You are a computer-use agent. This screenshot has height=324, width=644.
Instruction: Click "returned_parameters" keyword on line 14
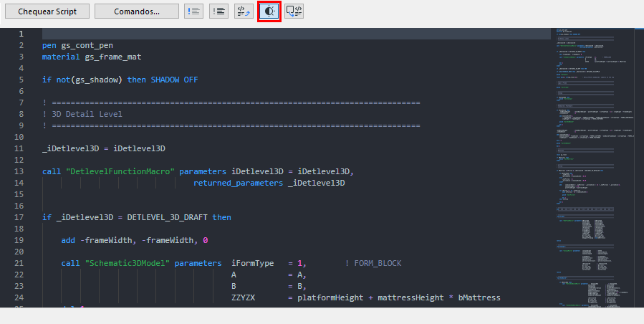(x=239, y=183)
